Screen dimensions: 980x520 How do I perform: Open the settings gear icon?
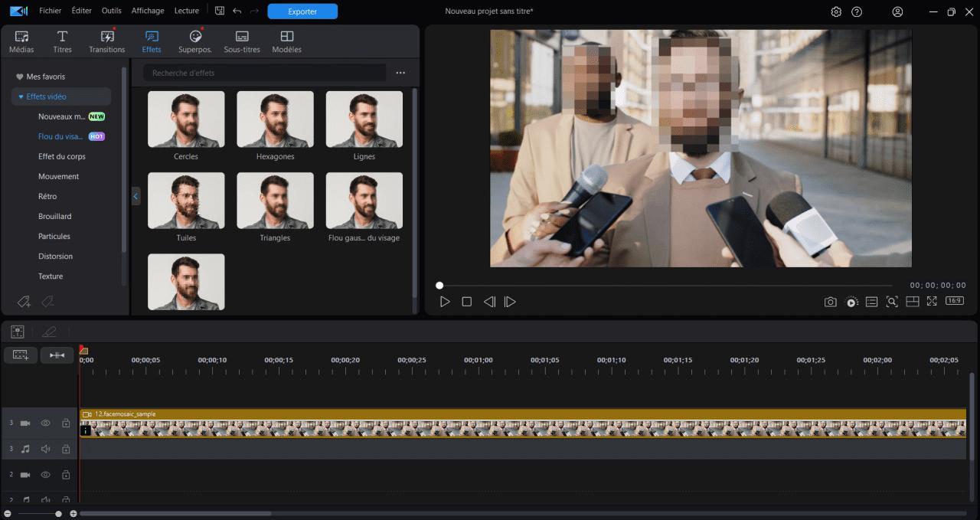[x=836, y=11]
